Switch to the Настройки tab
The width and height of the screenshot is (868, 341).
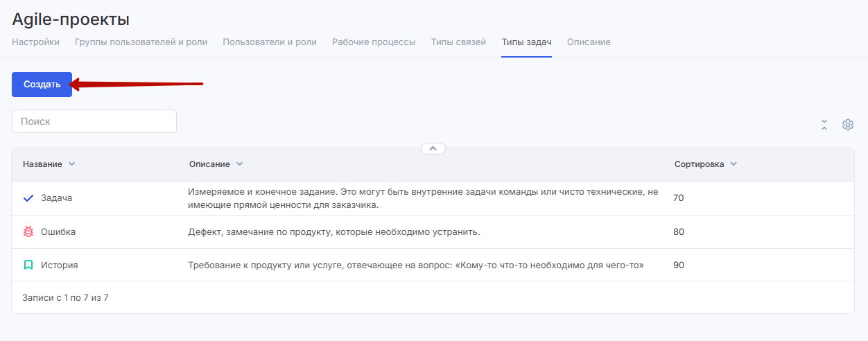point(35,42)
